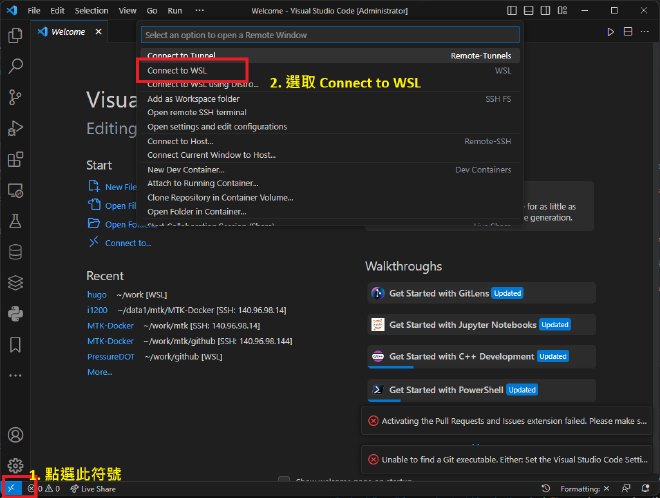Viewport: 660px width, 498px height.
Task: Open the Explorer view in activity bar
Action: [x=15, y=35]
